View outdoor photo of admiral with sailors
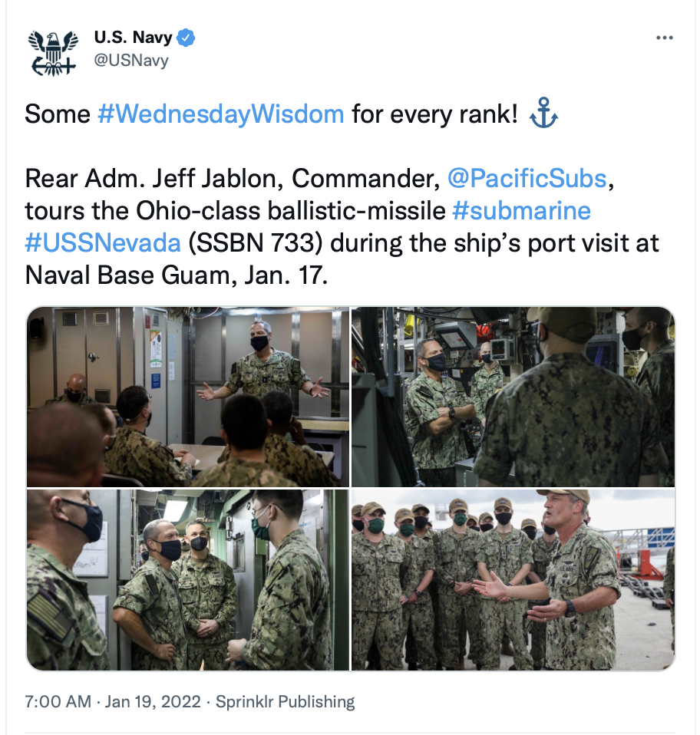The width and height of the screenshot is (700, 735). [513, 580]
